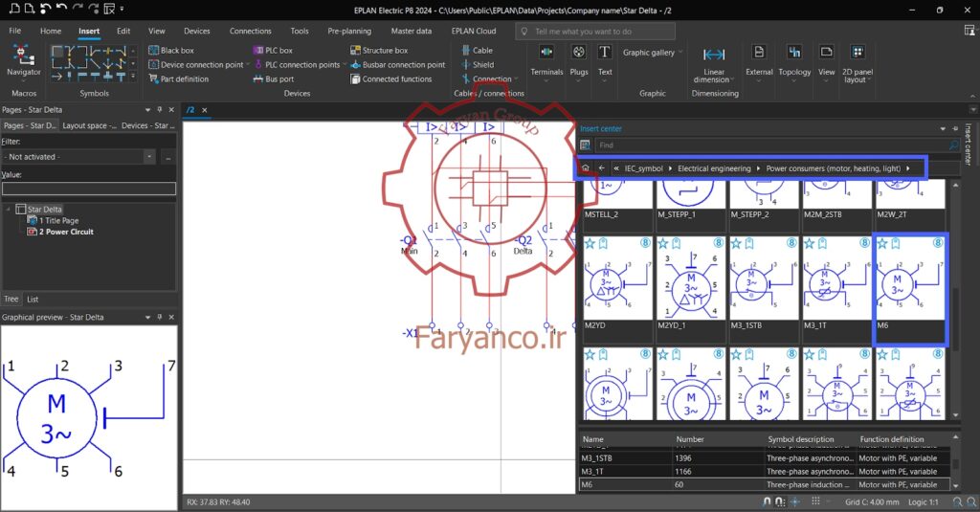Toggle favorite star on M2YD_1 symbol
The width and height of the screenshot is (980, 512).
click(x=663, y=243)
